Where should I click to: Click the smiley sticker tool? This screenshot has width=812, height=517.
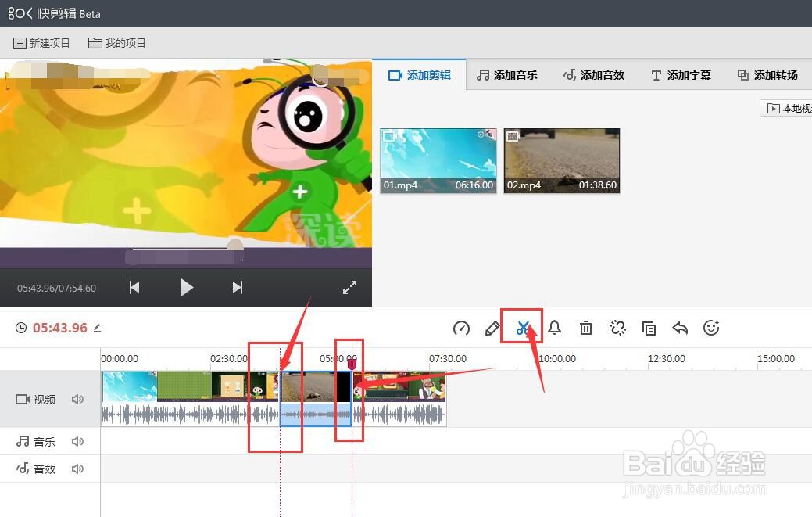click(x=711, y=328)
